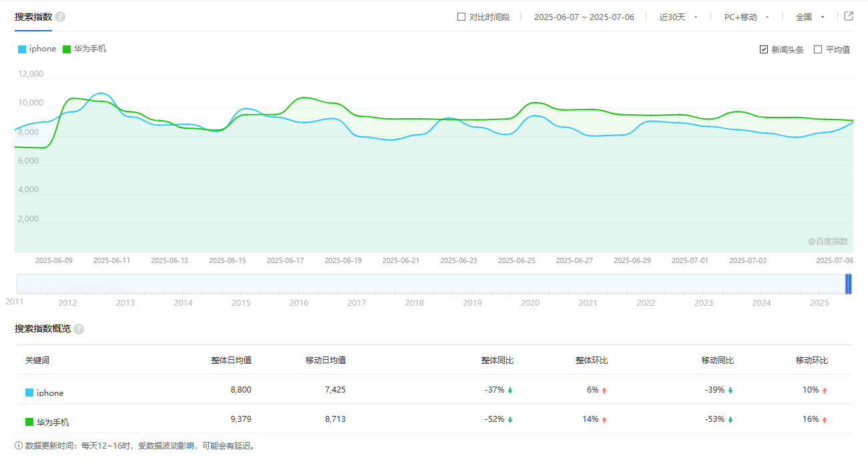
Task: Expand the PC+移动 device dropdown
Action: pyautogui.click(x=746, y=17)
